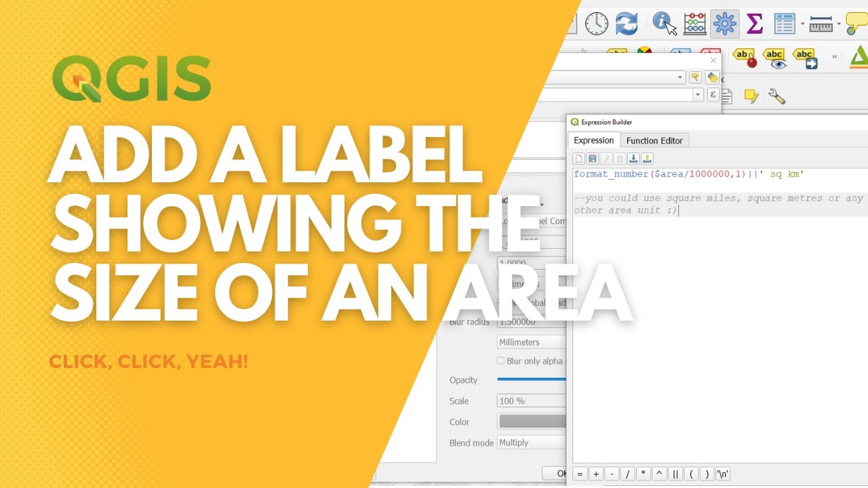The image size is (868, 488).
Task: Click the epsilon expression button
Action: 713,95
